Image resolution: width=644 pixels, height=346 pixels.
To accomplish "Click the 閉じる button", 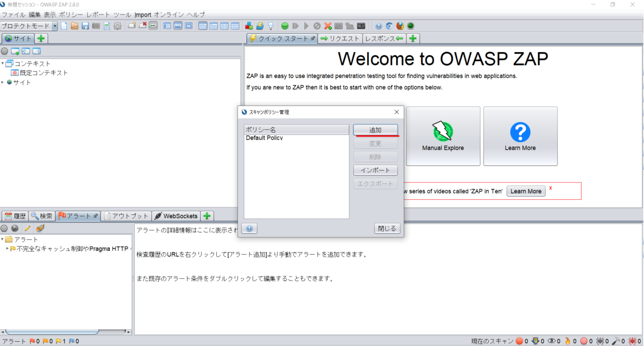I will [387, 228].
